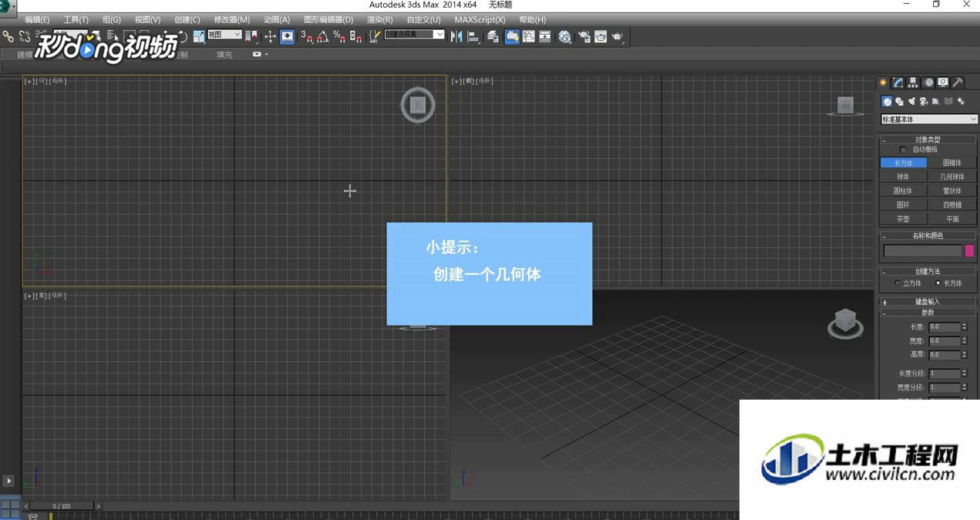
Task: Open the Curve Editor icon
Action: coord(528,36)
